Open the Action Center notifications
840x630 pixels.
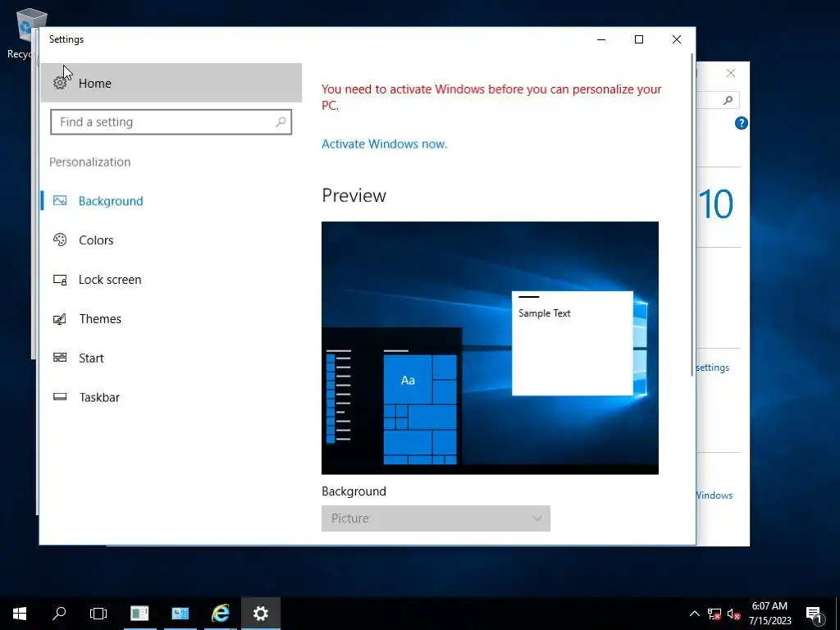coord(814,614)
